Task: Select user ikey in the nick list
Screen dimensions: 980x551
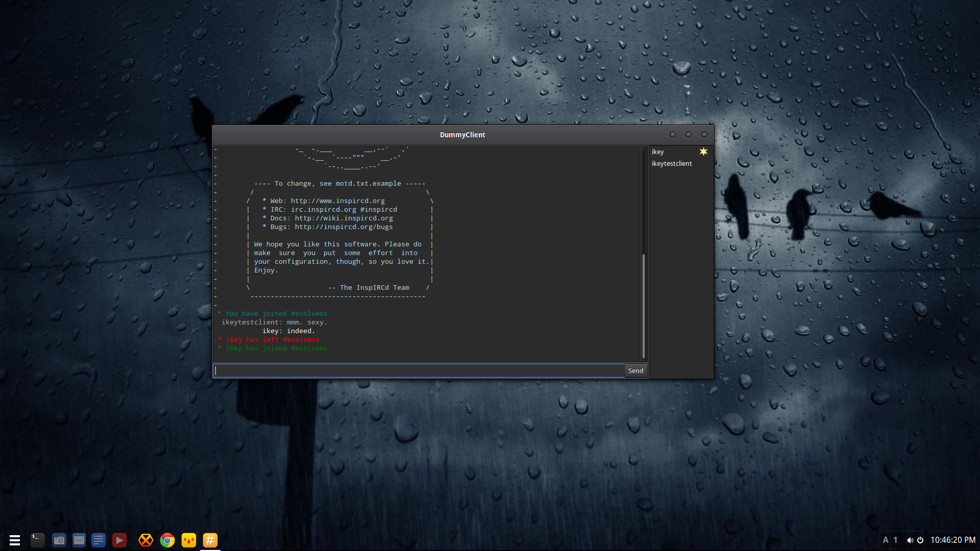Action: click(680, 152)
